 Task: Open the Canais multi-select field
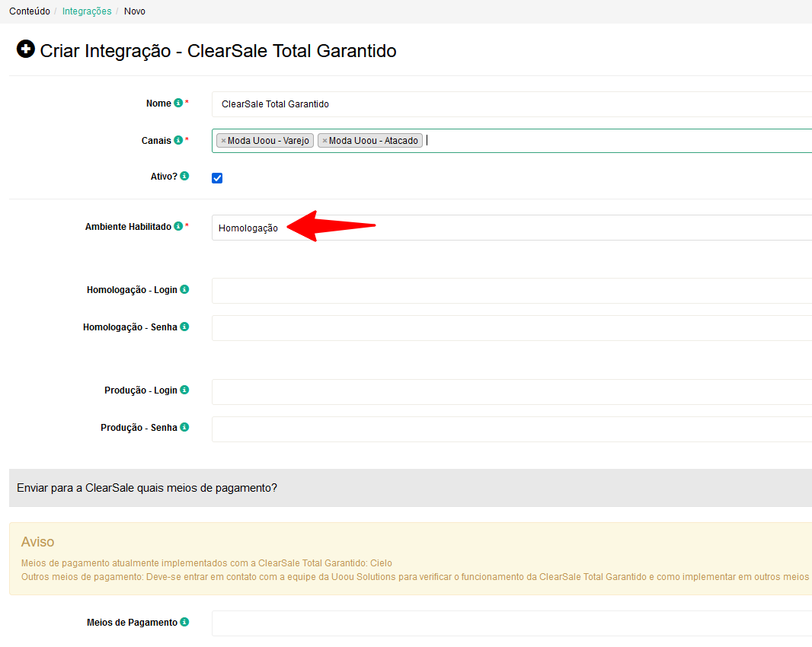point(512,141)
